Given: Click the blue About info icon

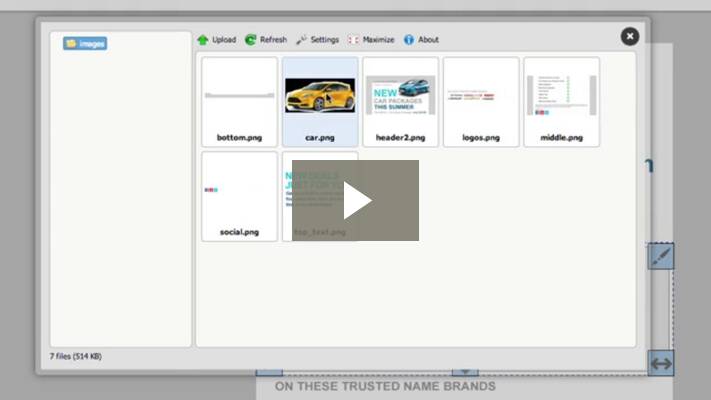Looking at the screenshot, I should click(x=409, y=40).
